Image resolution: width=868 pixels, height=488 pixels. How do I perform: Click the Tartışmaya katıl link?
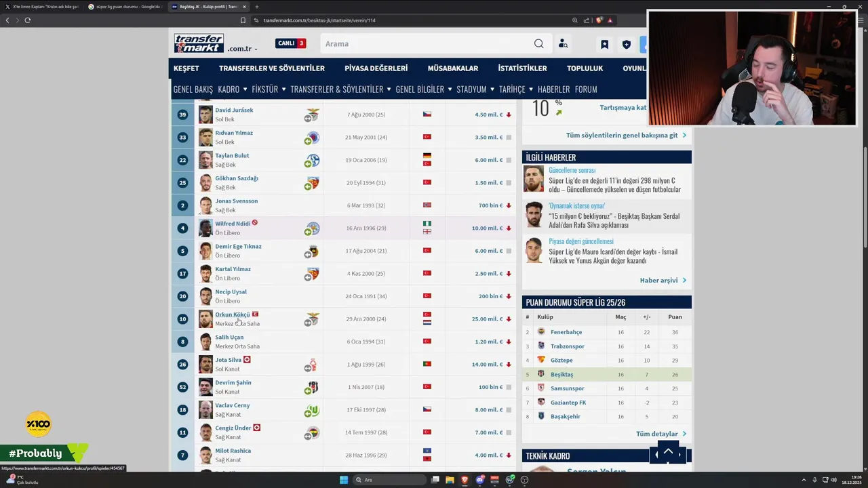(x=623, y=108)
